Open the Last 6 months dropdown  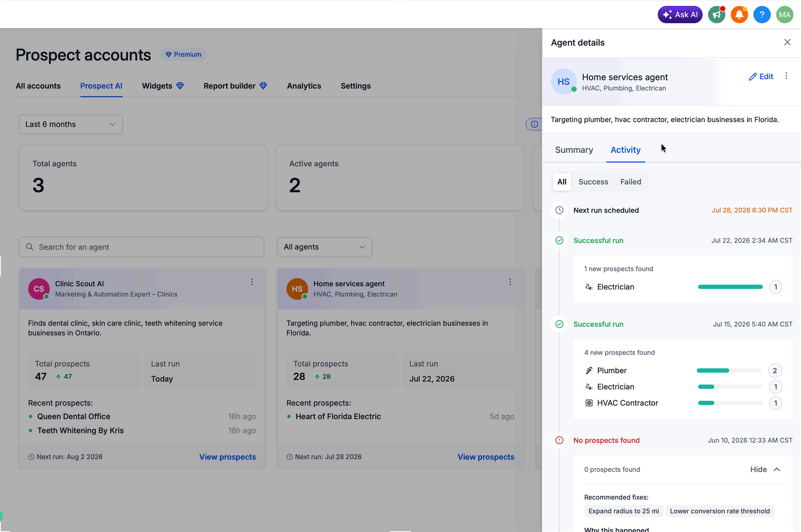(x=71, y=124)
